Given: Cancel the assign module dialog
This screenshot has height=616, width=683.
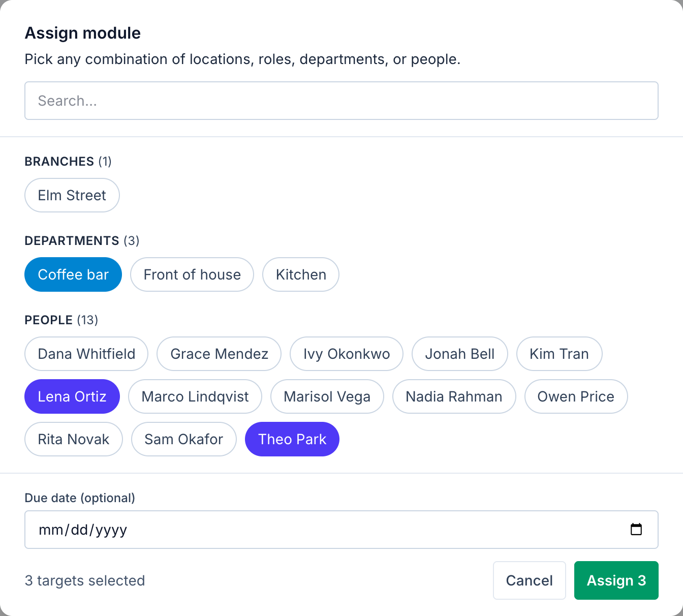Looking at the screenshot, I should pos(530,580).
